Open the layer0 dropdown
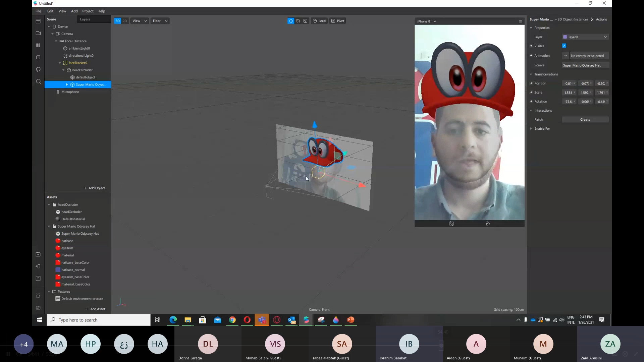 (585, 37)
